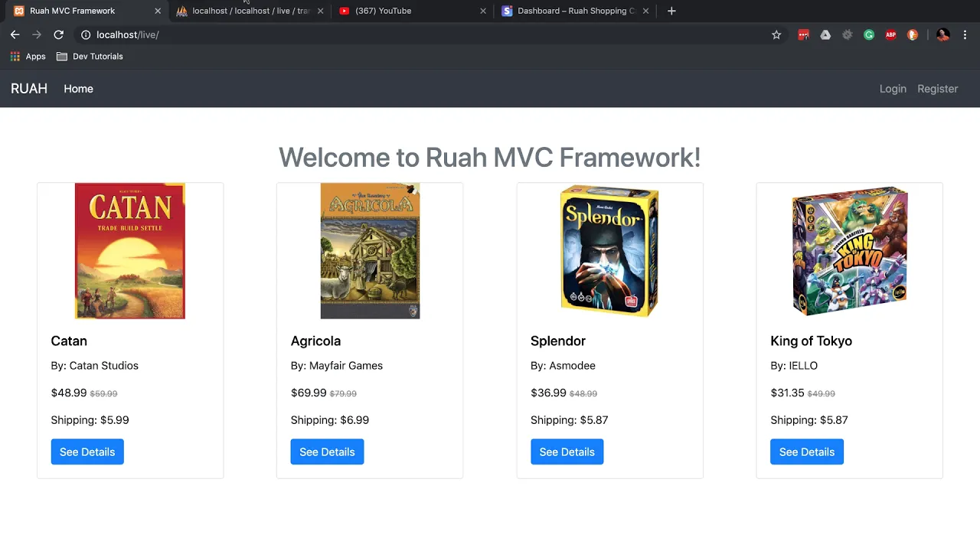Viewport: 980px width, 551px height.
Task: See Details for Agricola
Action: [327, 452]
